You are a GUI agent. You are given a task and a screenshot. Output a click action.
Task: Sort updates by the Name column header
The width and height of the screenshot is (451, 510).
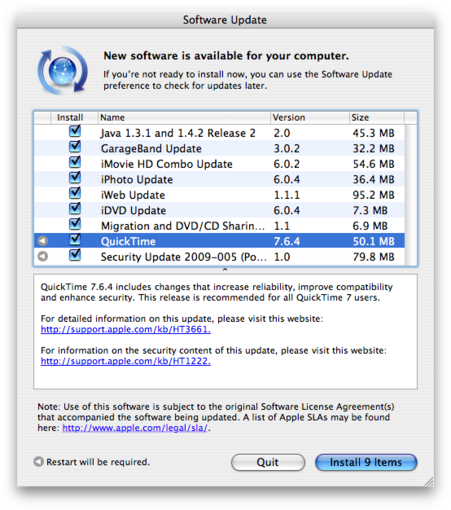184,118
